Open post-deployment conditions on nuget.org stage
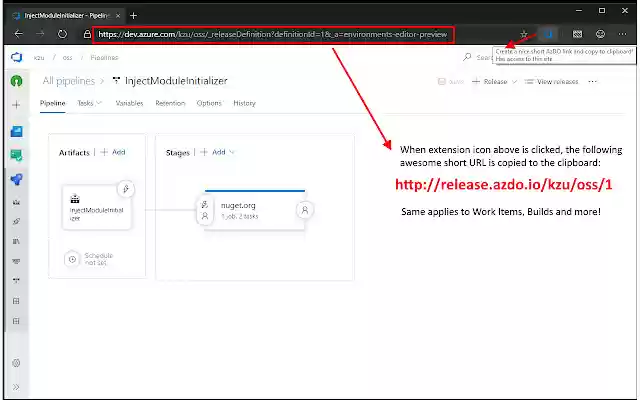The image size is (640, 400). coord(305,210)
